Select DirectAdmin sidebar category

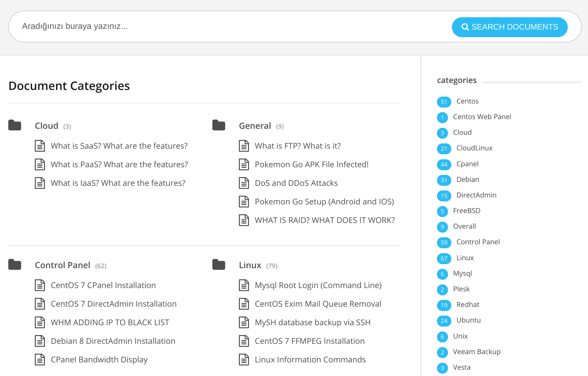[477, 195]
